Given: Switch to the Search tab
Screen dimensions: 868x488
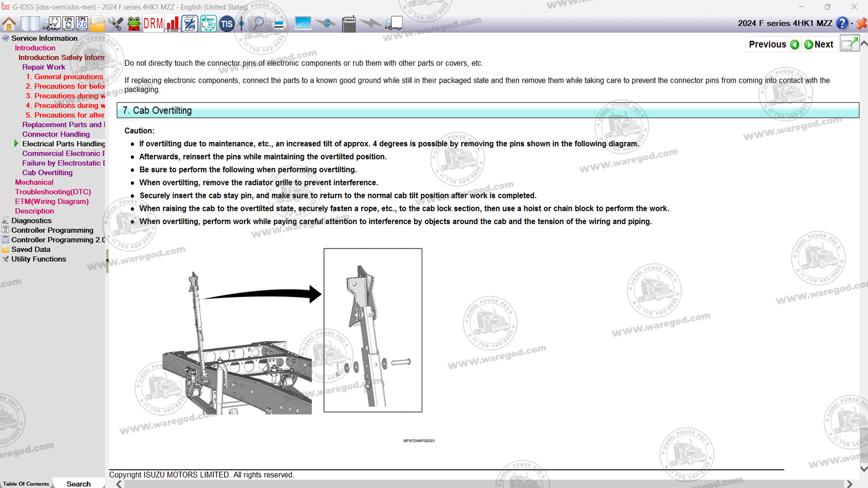Looking at the screenshot, I should pyautogui.click(x=78, y=483).
